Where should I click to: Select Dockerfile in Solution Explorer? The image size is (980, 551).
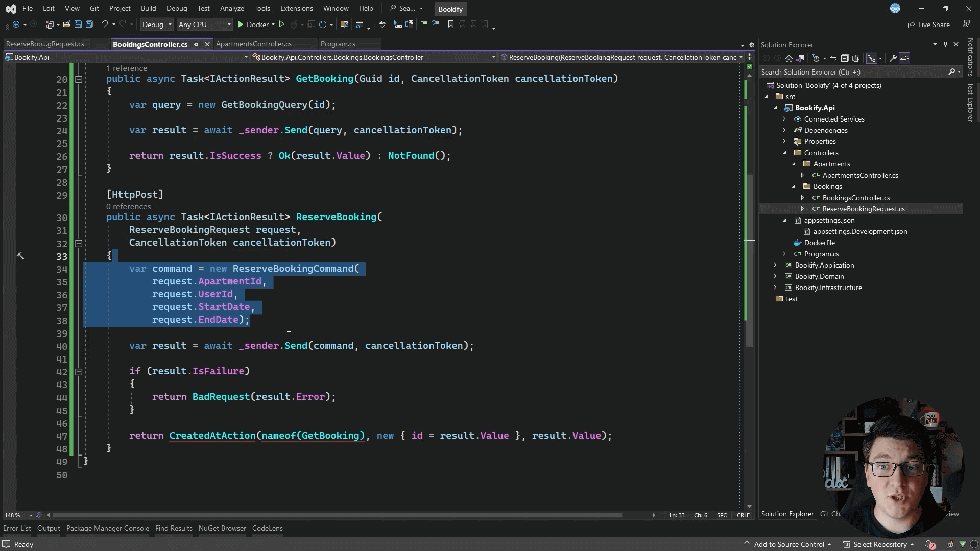(x=819, y=243)
